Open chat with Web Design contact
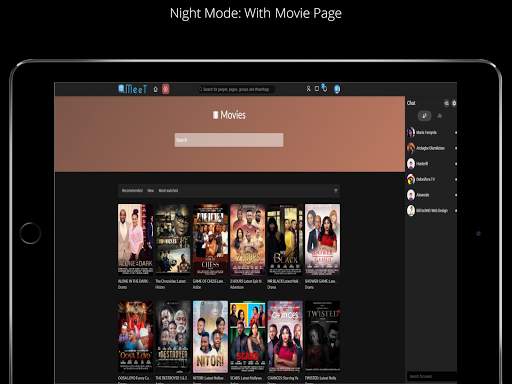This screenshot has height=384, width=512. coord(431,211)
